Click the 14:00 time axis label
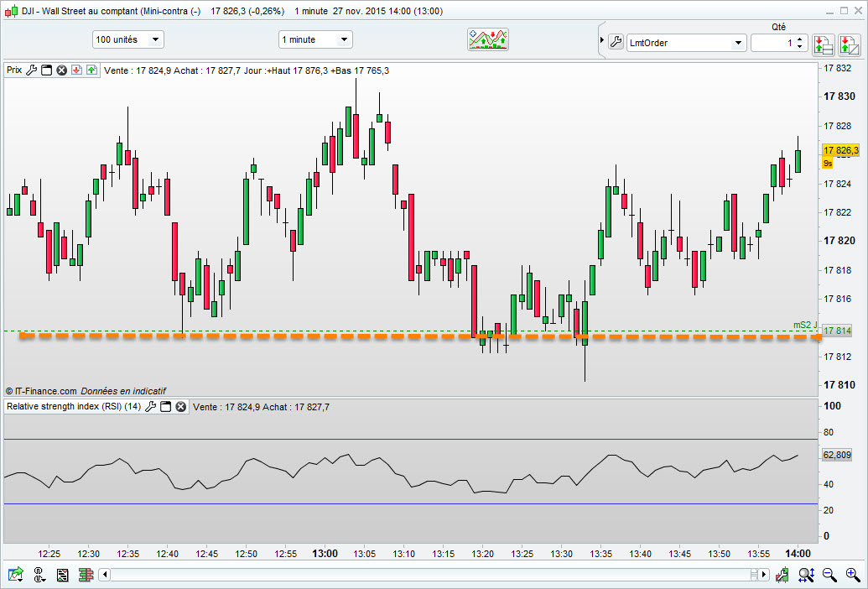This screenshot has width=868, height=589. click(798, 554)
